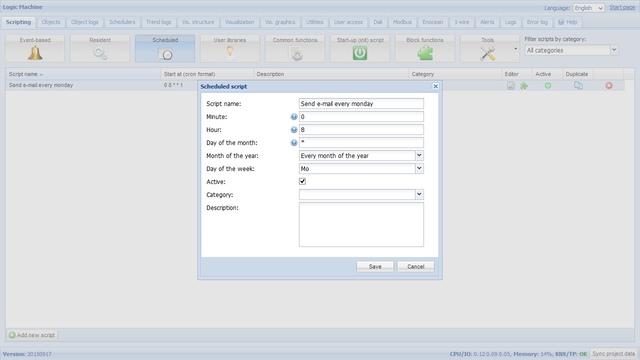Delete the 'Send e-mail every monday' script

[609, 85]
